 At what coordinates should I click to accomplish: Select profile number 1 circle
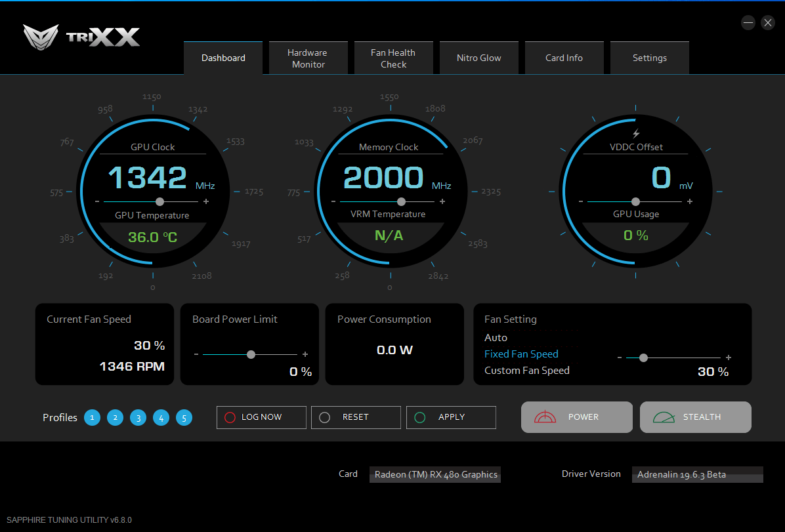tap(92, 417)
